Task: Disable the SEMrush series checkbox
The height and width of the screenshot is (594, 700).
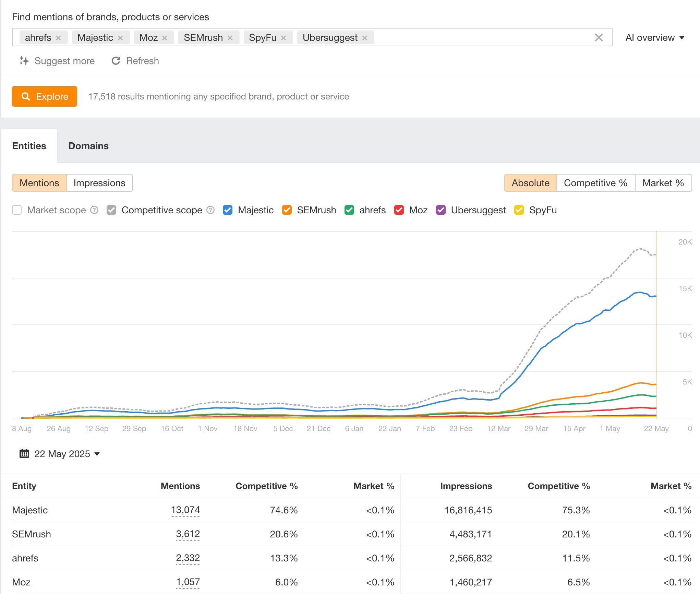Action: click(x=287, y=210)
